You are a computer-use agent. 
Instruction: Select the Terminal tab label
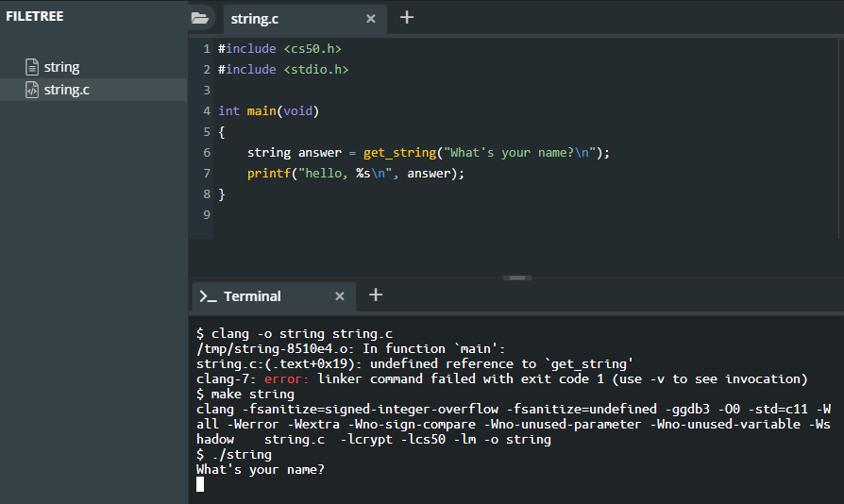pos(252,296)
